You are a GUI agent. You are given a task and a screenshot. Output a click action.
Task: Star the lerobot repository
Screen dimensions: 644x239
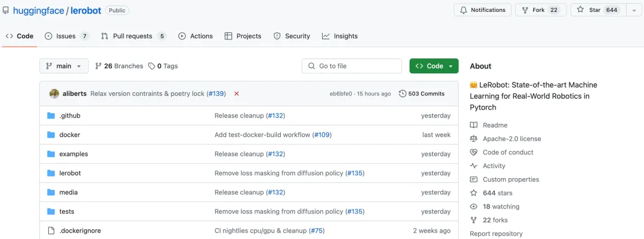point(598,10)
